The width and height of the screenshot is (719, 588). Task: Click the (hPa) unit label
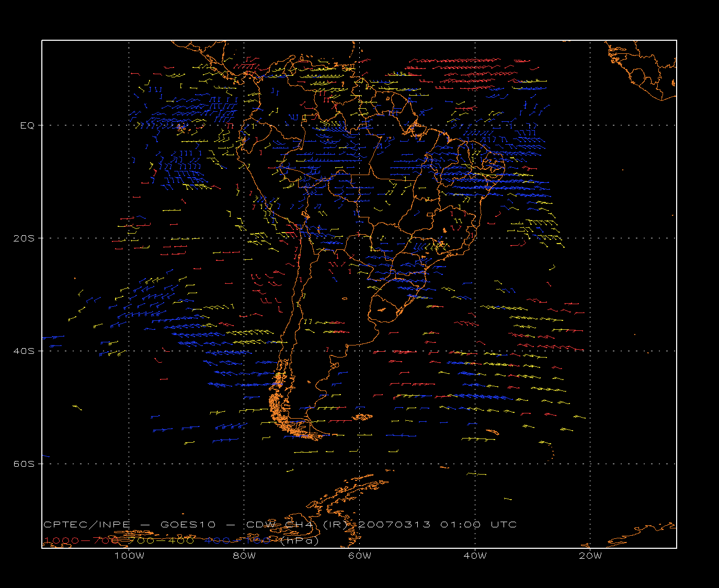(x=300, y=540)
